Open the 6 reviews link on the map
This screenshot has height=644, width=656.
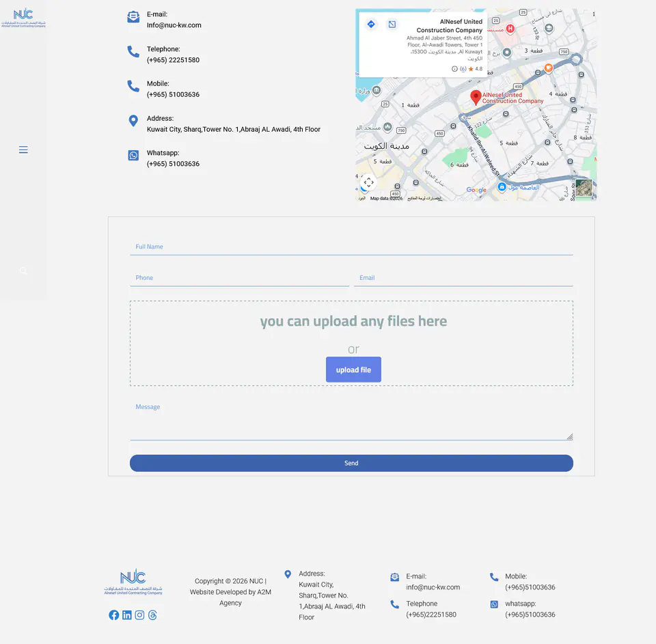463,69
